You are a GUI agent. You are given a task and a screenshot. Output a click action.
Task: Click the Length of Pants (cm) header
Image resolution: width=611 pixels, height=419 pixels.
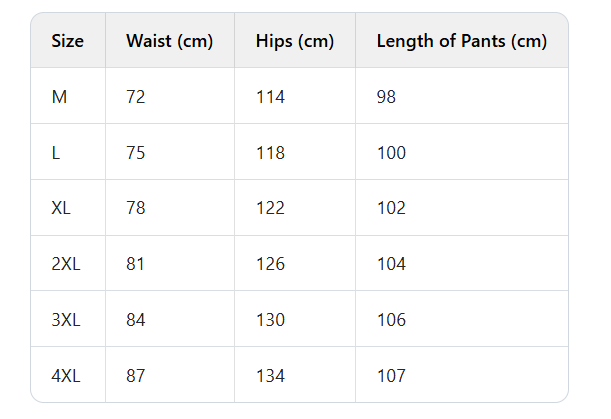click(462, 41)
